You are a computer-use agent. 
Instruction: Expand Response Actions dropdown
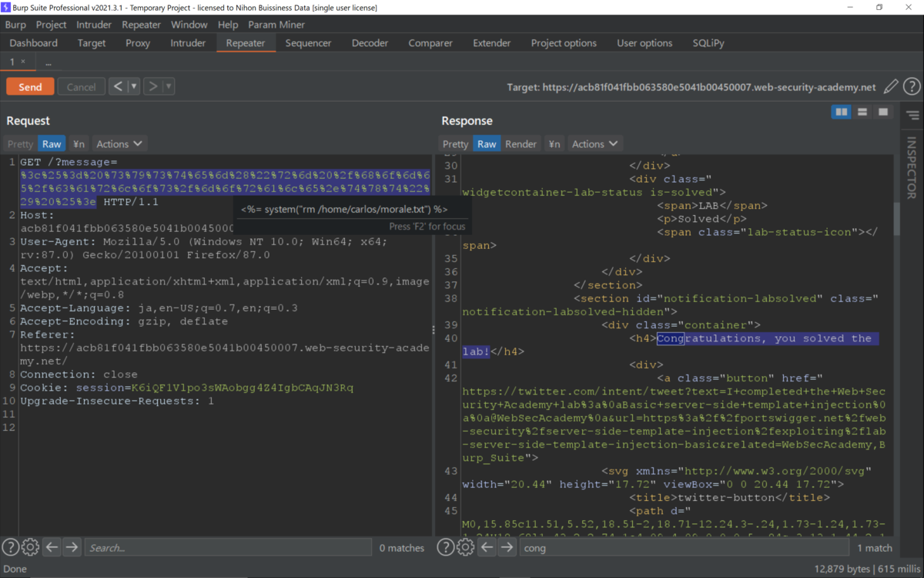click(595, 143)
